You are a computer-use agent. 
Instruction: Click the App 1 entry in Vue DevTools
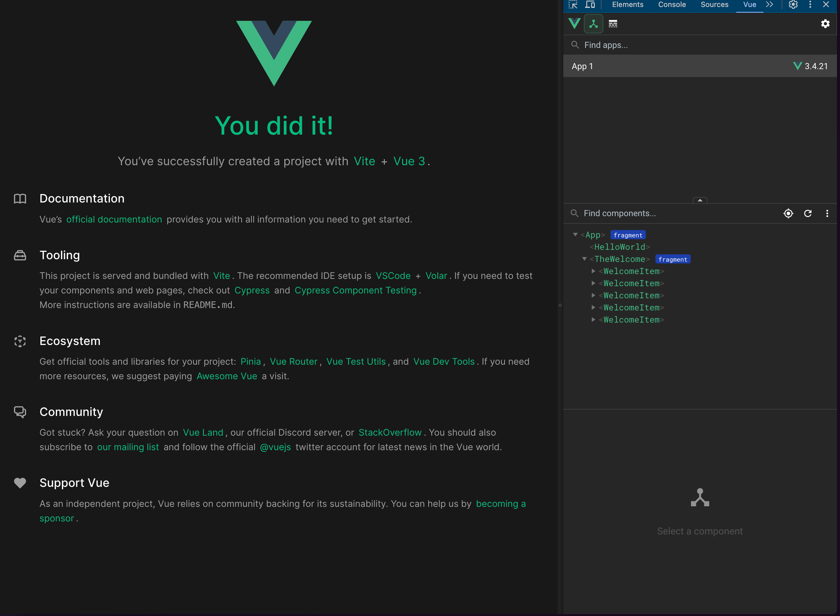tap(702, 66)
